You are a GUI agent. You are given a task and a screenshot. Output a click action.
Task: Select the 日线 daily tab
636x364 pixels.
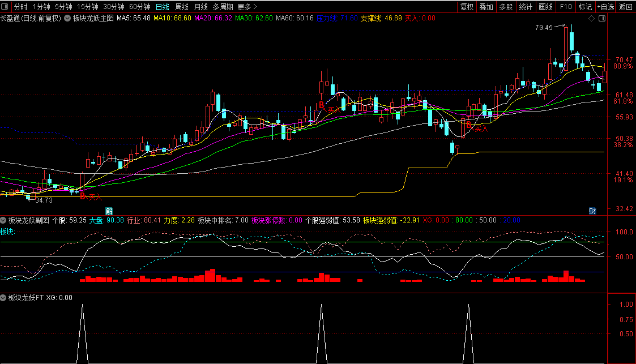click(162, 7)
